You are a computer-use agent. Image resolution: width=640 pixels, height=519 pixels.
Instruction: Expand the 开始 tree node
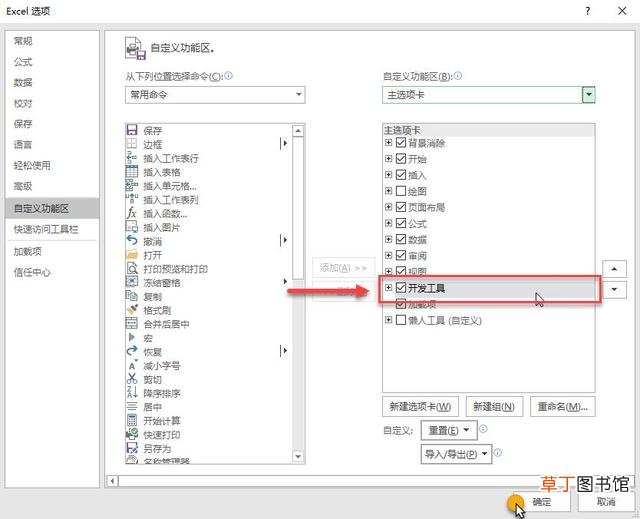point(388,158)
